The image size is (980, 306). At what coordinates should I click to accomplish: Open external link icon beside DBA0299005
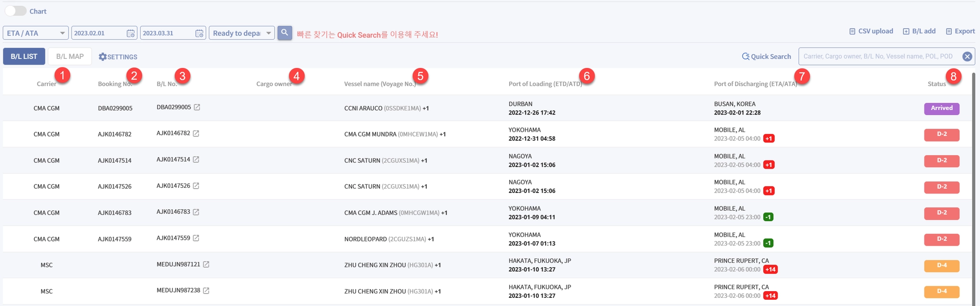[197, 107]
